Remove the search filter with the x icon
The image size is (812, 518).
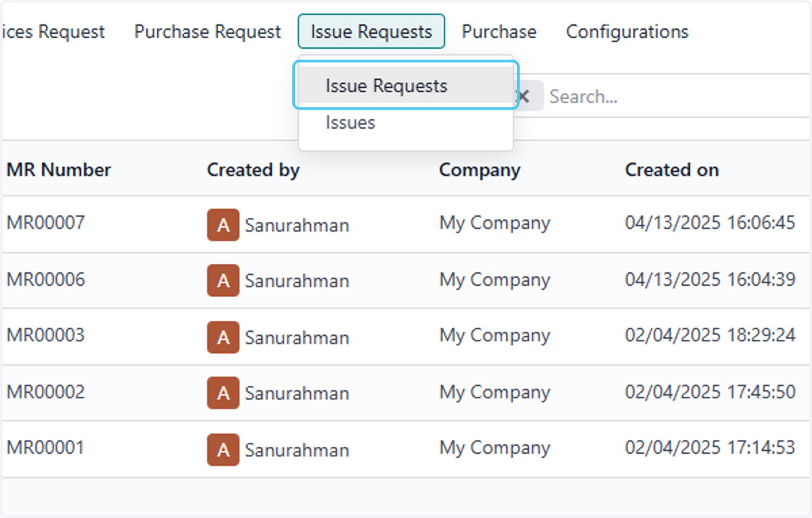pyautogui.click(x=523, y=96)
